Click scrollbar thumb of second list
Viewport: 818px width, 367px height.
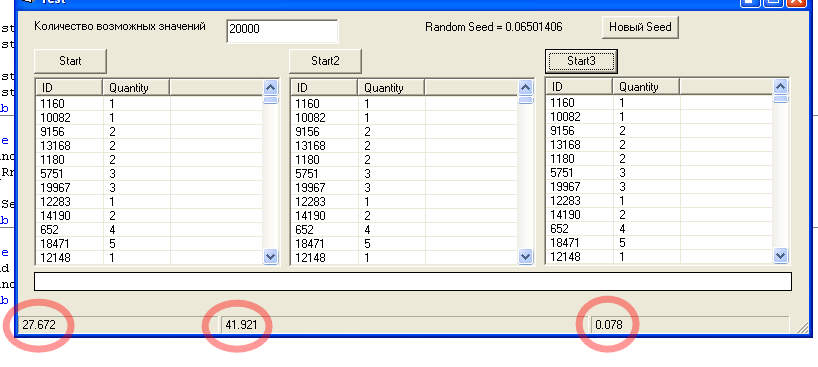pyautogui.click(x=526, y=100)
